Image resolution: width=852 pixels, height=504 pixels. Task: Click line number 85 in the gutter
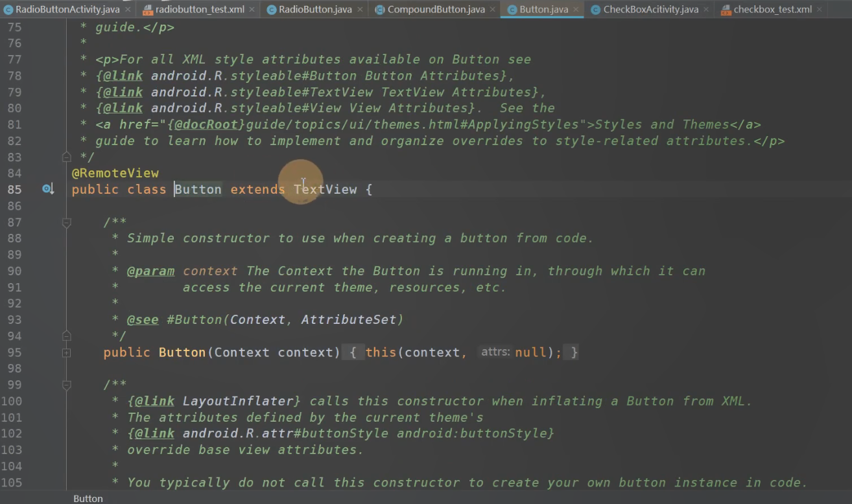[x=14, y=189]
